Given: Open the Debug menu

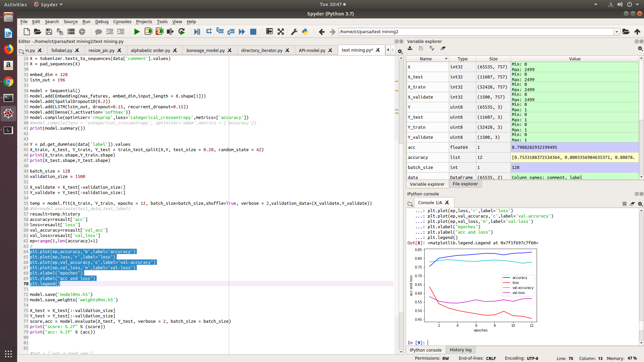Looking at the screenshot, I should [x=102, y=21].
